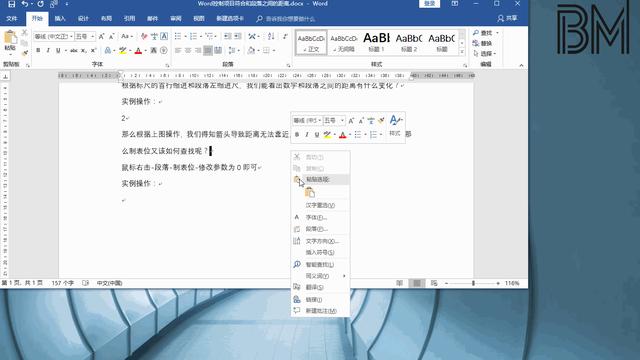Click the Undo arrow in quick access toolbar
The width and height of the screenshot is (640, 360).
[24, 4]
